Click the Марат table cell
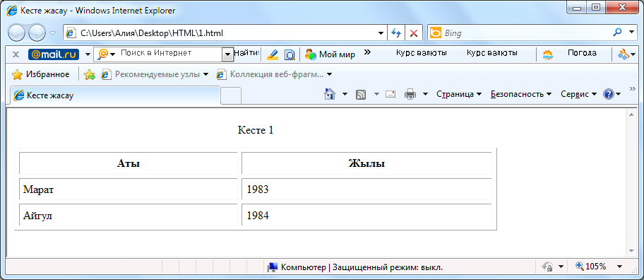644x280 pixels. tap(129, 189)
